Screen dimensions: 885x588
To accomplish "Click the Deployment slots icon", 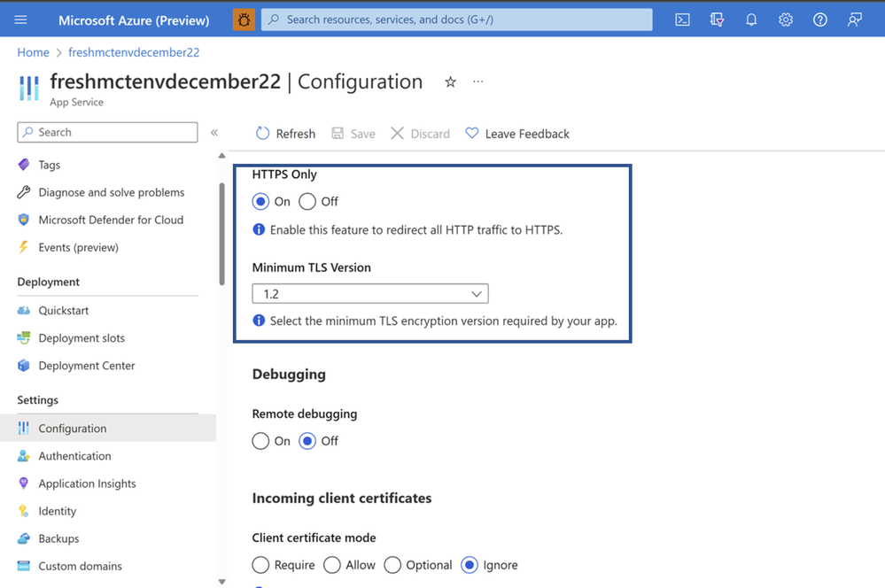I will 24,338.
